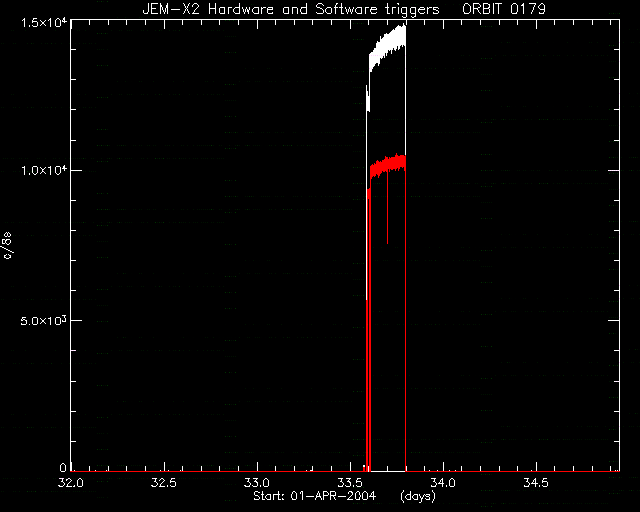Click the plot title JEM-X2 Hardware and Software triggers
Viewport: 640px width, 512px height.
pos(291,9)
